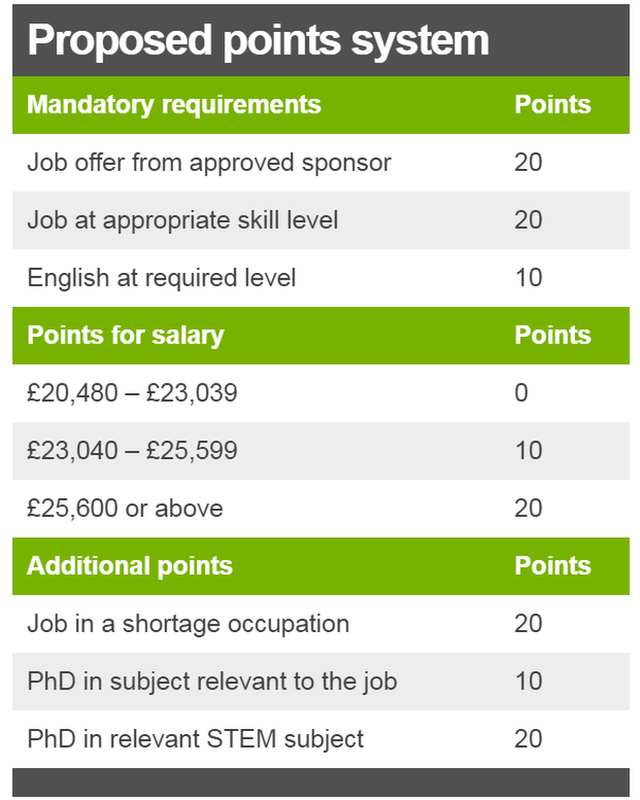Click "Job offer from approved sponsor" text

pyautogui.click(x=209, y=162)
